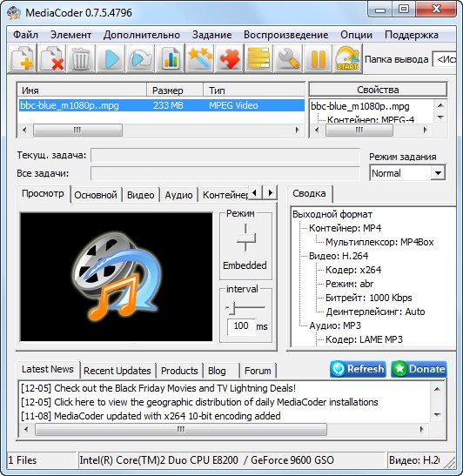The height and width of the screenshot is (476, 463).
Task: Switch to the Видео tab
Action: 141,195
